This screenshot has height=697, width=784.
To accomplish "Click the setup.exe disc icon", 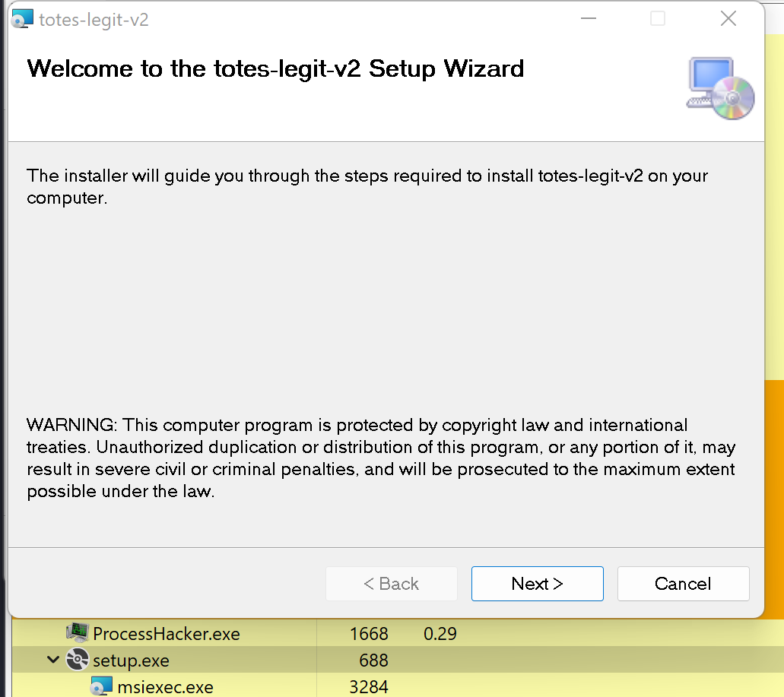I will point(77,660).
